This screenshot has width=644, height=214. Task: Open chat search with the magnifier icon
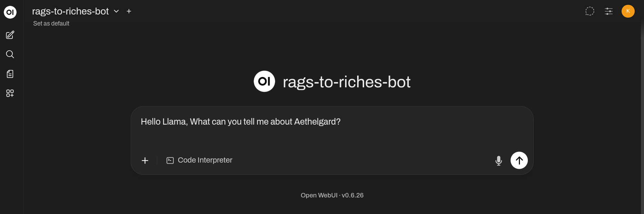pyautogui.click(x=10, y=54)
